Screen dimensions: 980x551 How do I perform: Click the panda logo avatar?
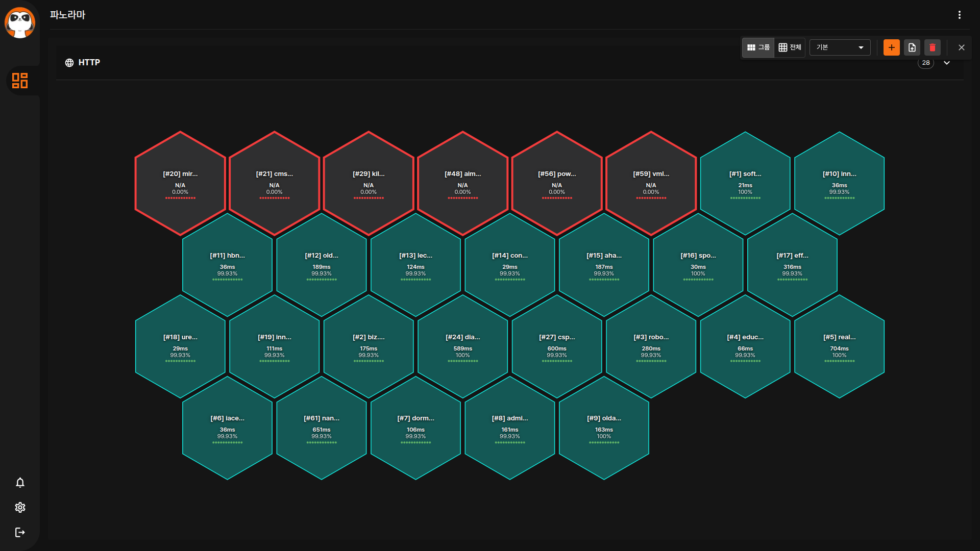click(x=20, y=22)
